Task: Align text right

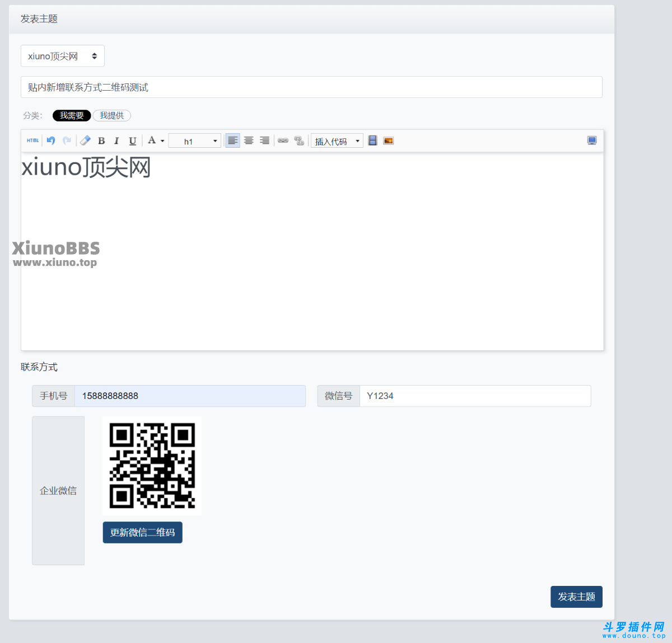Action: tap(264, 140)
